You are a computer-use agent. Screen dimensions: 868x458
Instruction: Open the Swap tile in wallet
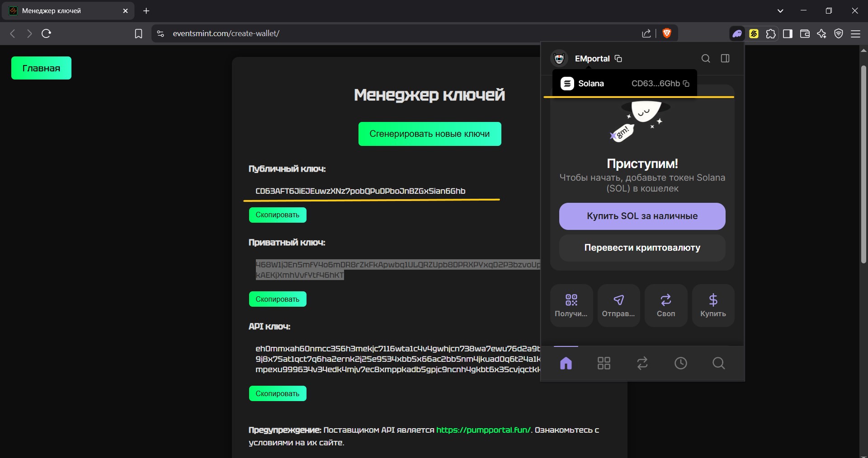click(665, 305)
